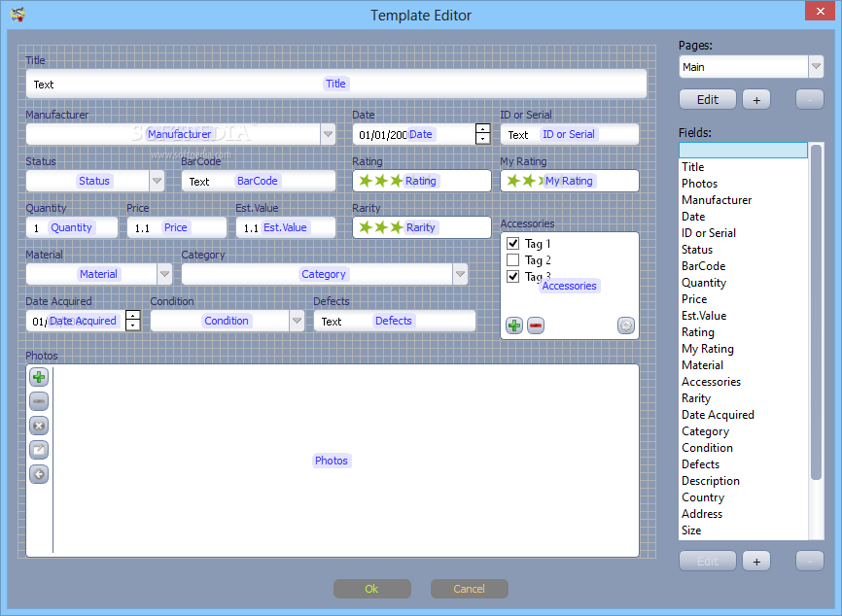Click the Rating stars field
Screen dimensions: 842x616
pyautogui.click(x=422, y=181)
